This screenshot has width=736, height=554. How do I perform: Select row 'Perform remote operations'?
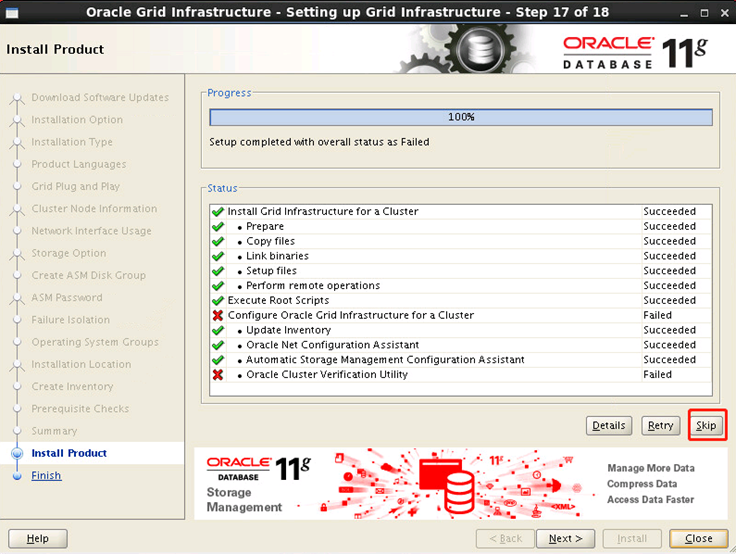[x=461, y=286]
